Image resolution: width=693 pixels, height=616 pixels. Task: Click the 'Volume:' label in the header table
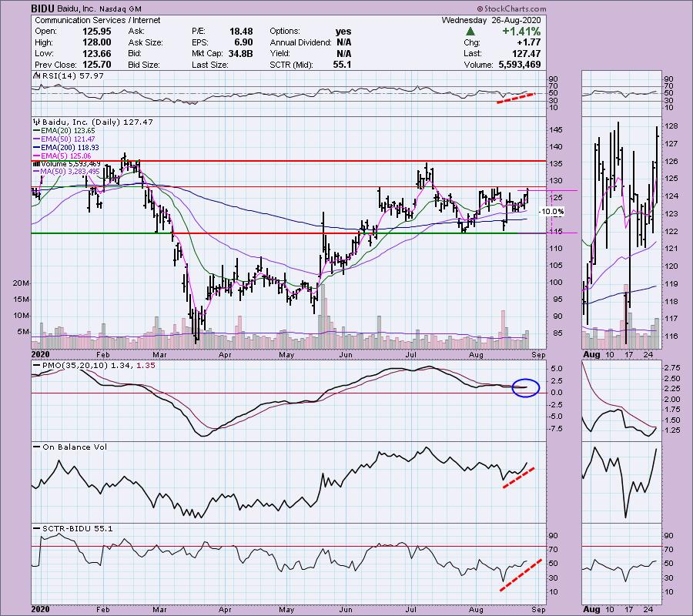(x=479, y=65)
